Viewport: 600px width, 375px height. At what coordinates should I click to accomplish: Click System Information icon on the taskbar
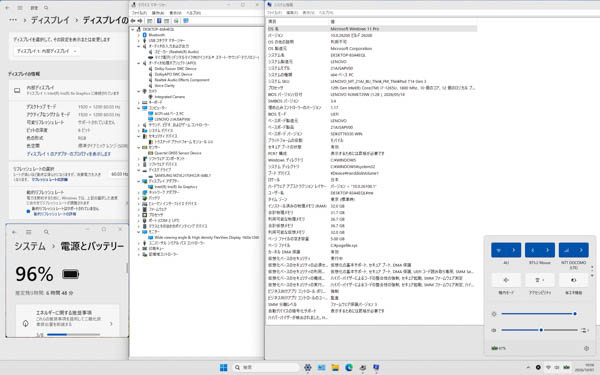point(376,367)
